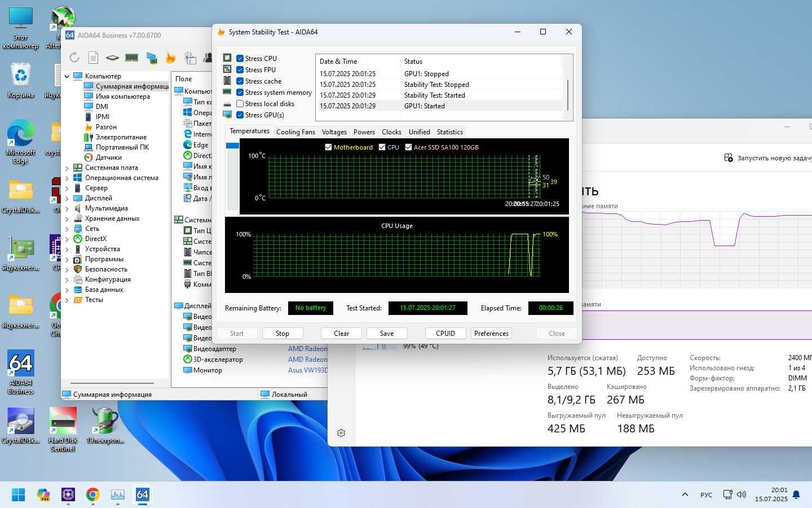Select Суммарная информация in AIDA64 tree
812x508 pixels.
click(132, 86)
